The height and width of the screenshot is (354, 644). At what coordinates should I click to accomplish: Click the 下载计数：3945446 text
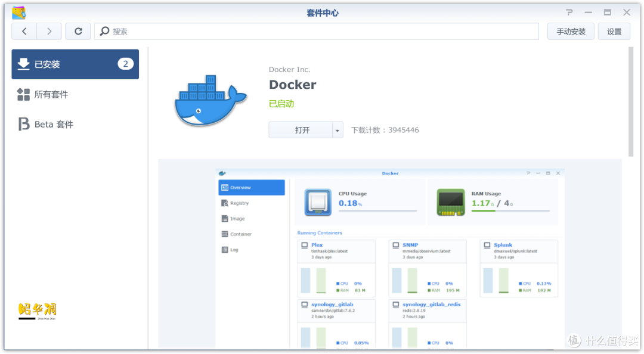(x=385, y=130)
